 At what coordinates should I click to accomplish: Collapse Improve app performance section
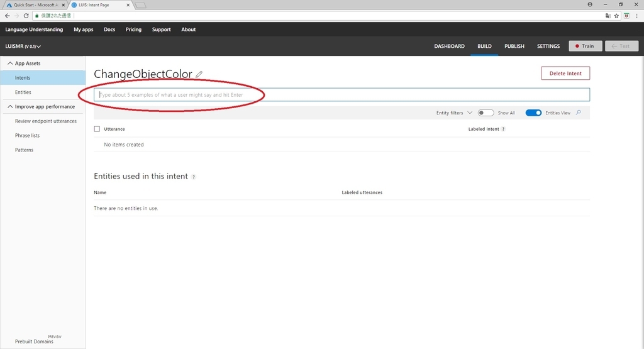click(41, 106)
